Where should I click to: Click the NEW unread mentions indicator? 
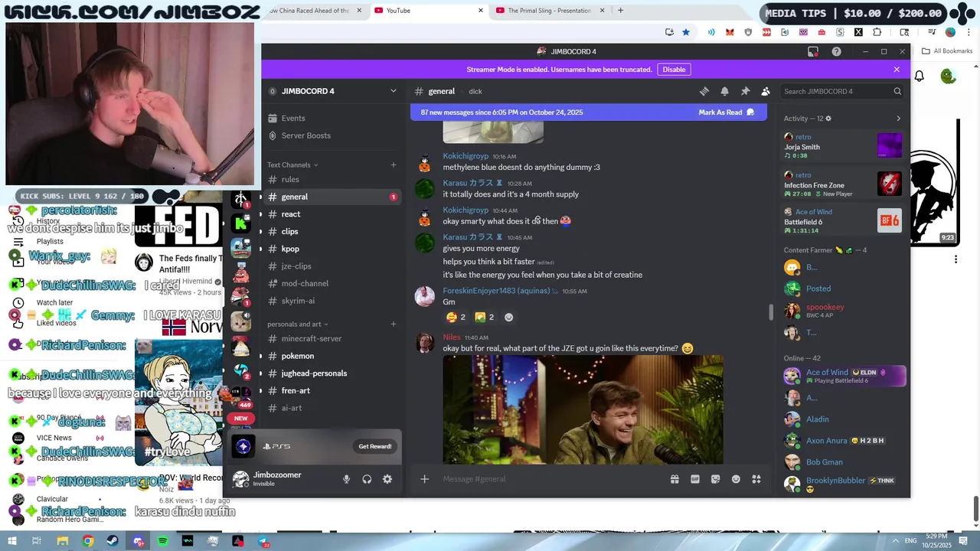click(x=241, y=419)
